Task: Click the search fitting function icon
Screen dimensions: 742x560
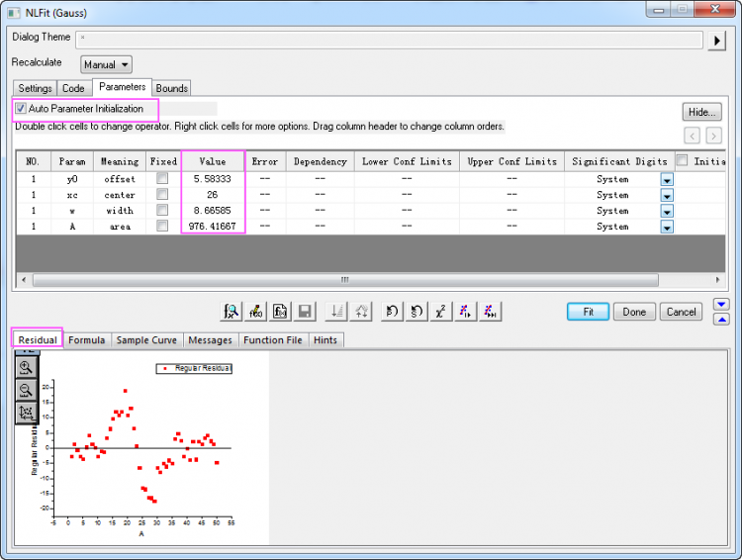Action: [231, 312]
